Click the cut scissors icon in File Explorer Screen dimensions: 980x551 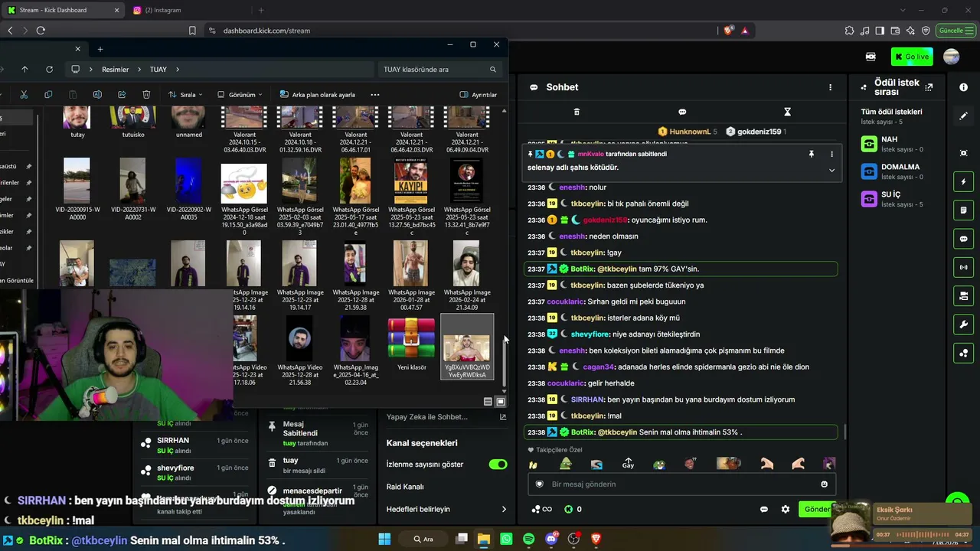pos(24,95)
